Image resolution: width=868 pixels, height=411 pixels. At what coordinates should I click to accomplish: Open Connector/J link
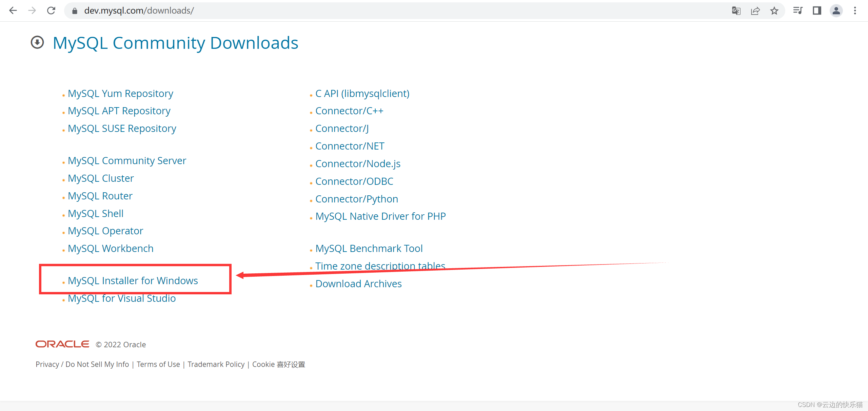(x=342, y=129)
